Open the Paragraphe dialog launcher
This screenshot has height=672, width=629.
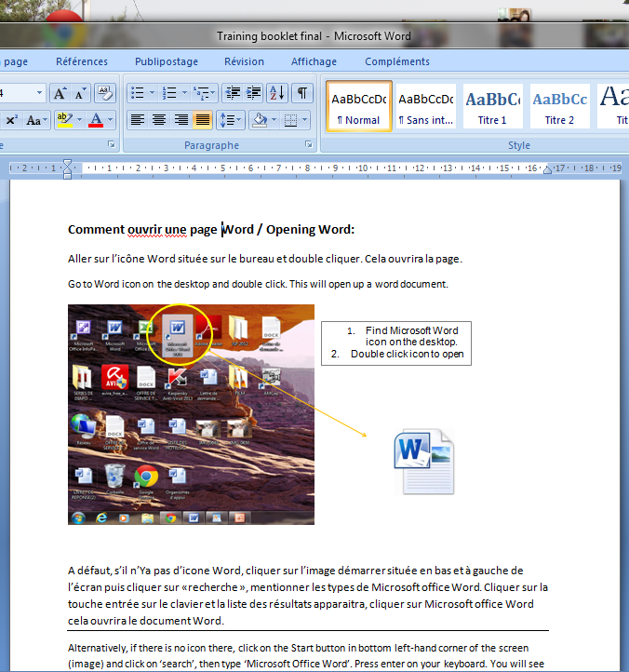pos(309,145)
